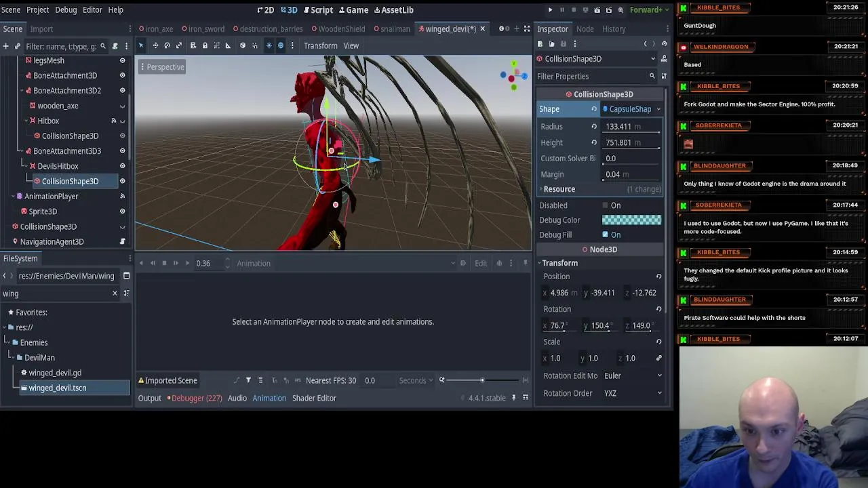Open the Debugger (227) bottom panel
Screen dimensions: 868x488
(195, 399)
